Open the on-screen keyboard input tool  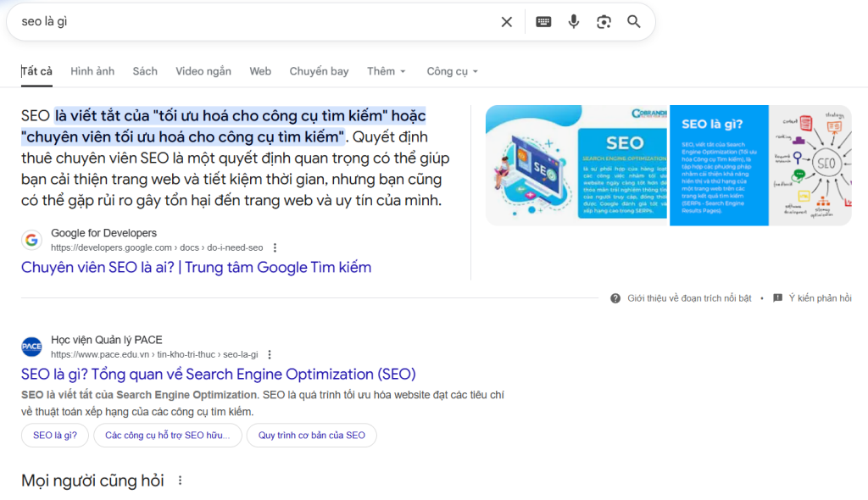pos(543,22)
